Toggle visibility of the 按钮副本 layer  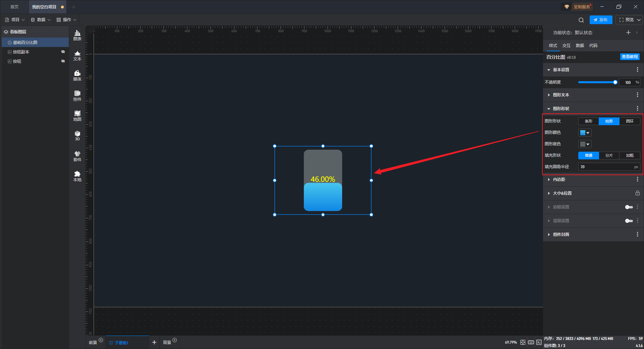click(x=63, y=52)
